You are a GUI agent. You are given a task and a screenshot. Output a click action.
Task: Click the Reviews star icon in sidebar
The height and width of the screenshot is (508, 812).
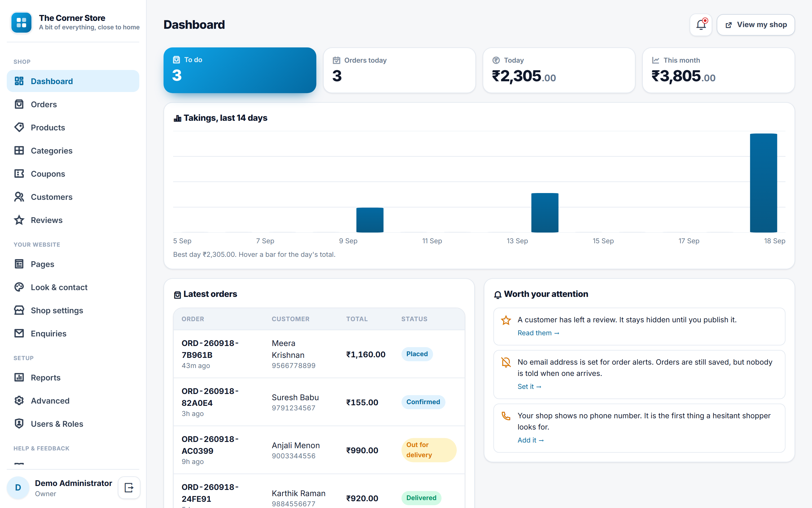tap(19, 220)
